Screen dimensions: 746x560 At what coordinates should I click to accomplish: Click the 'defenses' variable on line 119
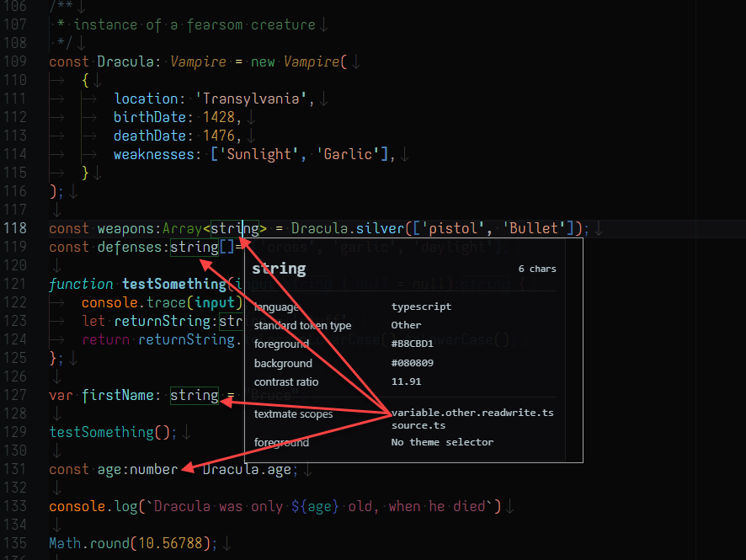(130, 247)
